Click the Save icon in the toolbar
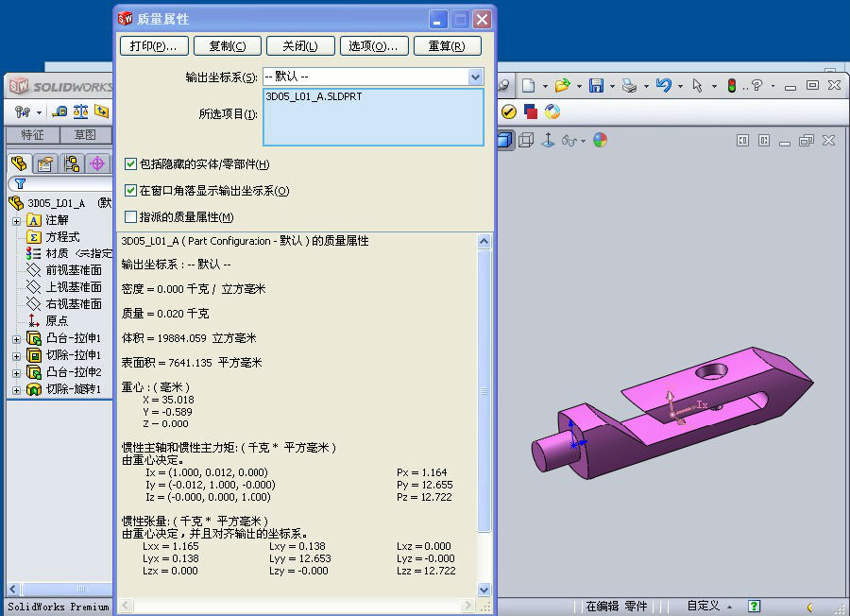 (x=596, y=86)
